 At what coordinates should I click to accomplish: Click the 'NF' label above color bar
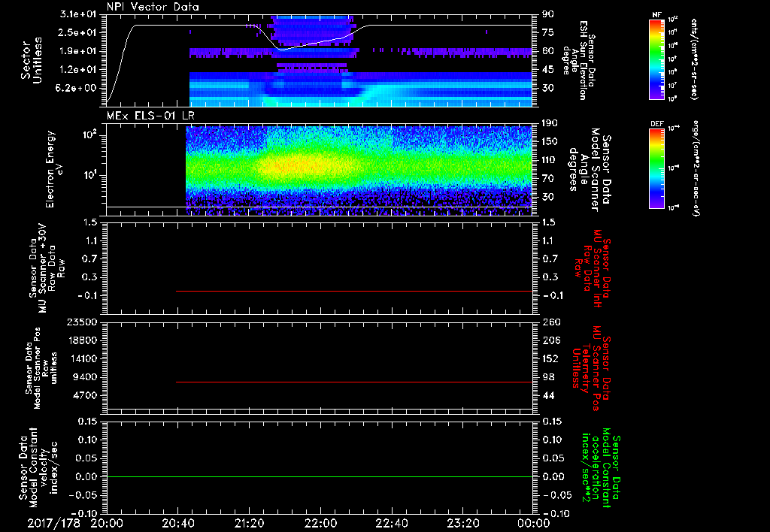click(656, 15)
